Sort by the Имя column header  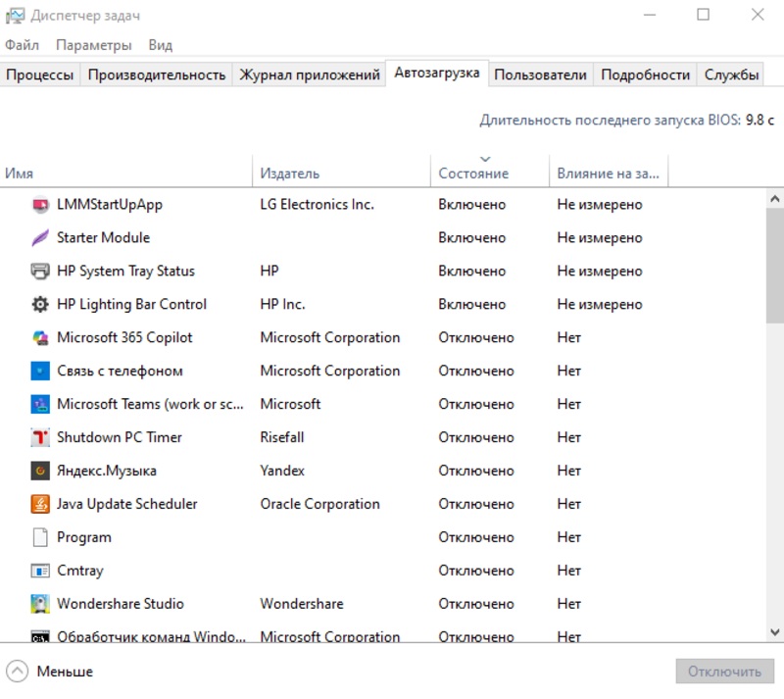tap(20, 174)
